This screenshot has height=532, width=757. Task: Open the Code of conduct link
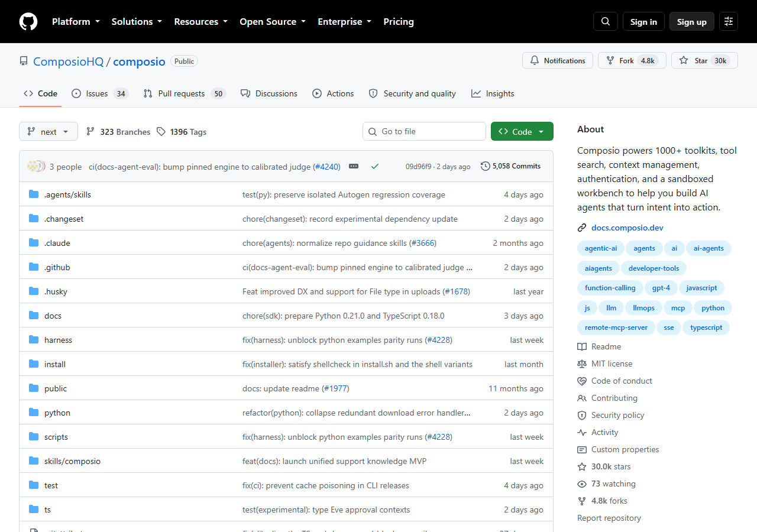(x=615, y=381)
